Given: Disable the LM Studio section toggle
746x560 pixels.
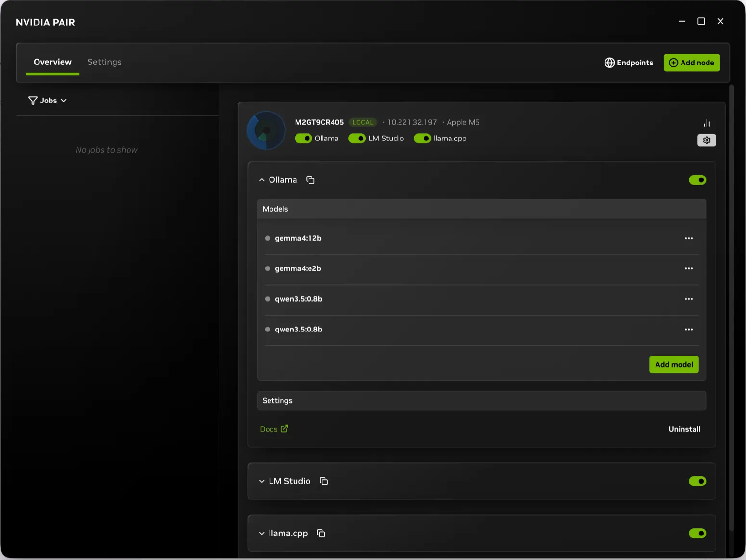Looking at the screenshot, I should tap(697, 481).
